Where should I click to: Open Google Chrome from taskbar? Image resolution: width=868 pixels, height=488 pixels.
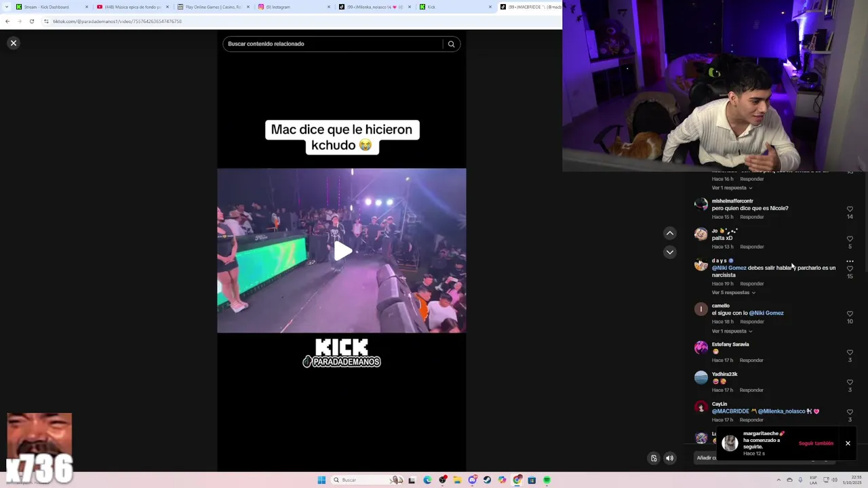tap(517, 480)
